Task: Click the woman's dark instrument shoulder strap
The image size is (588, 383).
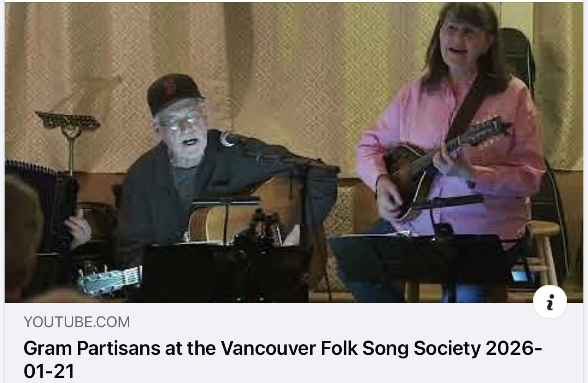Action: (465, 109)
